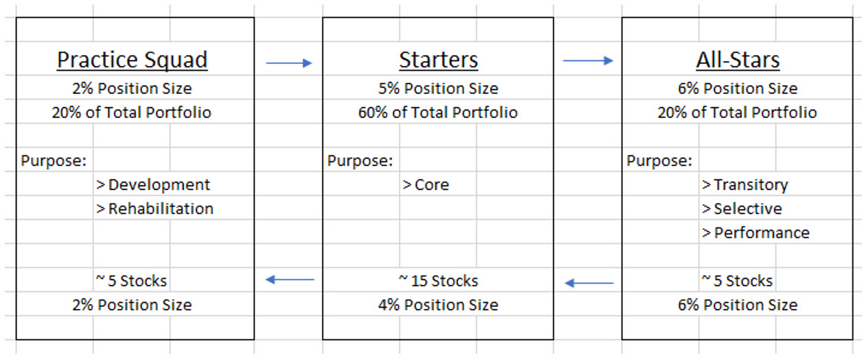Click the arrow from Starters to All-Stars

[588, 61]
